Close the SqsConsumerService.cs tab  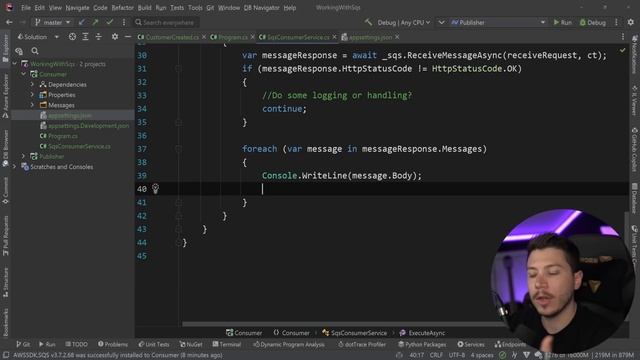click(x=335, y=37)
